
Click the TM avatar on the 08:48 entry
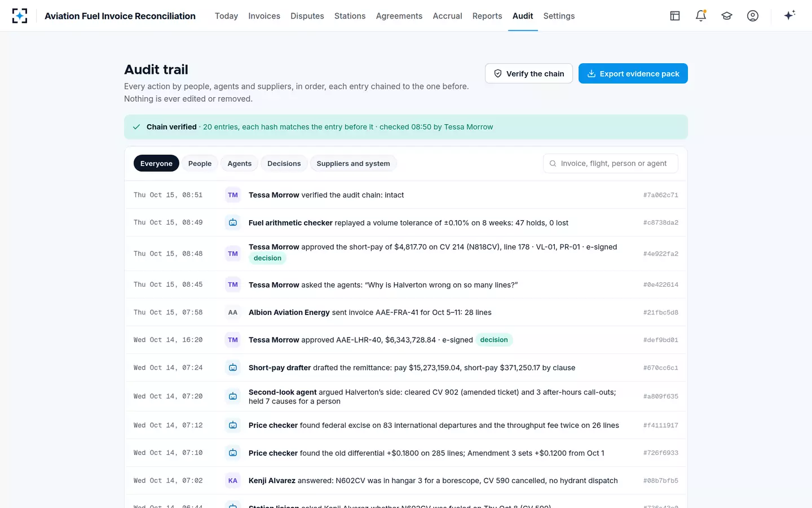click(233, 253)
